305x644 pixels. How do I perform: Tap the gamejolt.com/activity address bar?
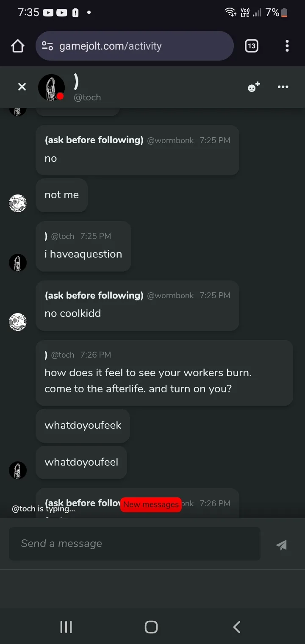(140, 46)
